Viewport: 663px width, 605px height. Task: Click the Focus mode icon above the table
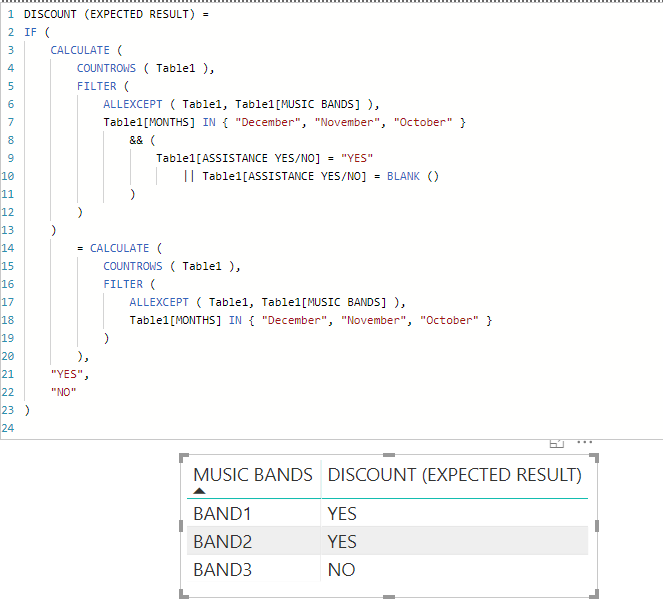[x=557, y=443]
